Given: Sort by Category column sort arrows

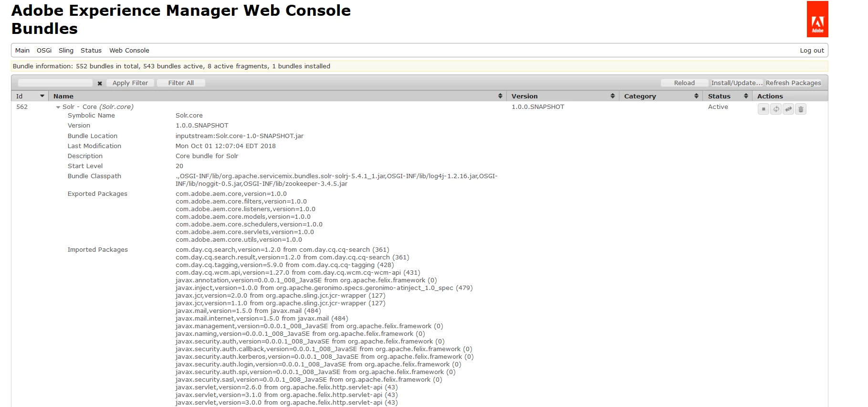Looking at the screenshot, I should (696, 96).
